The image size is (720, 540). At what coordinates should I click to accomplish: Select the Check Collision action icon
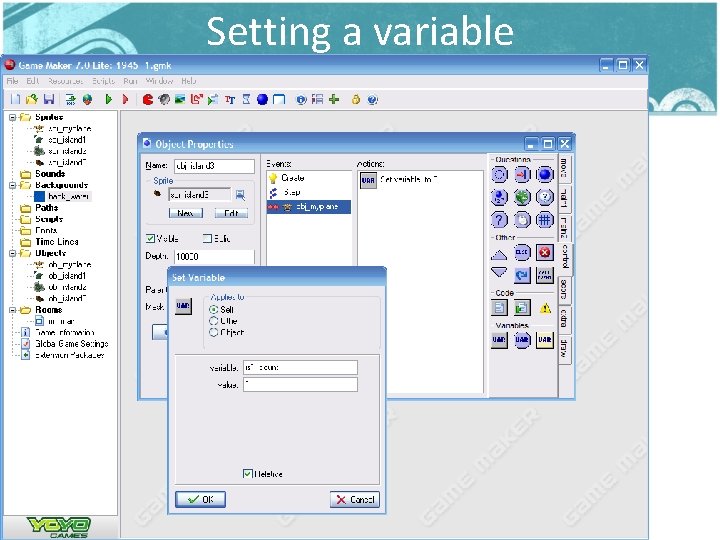(x=522, y=174)
